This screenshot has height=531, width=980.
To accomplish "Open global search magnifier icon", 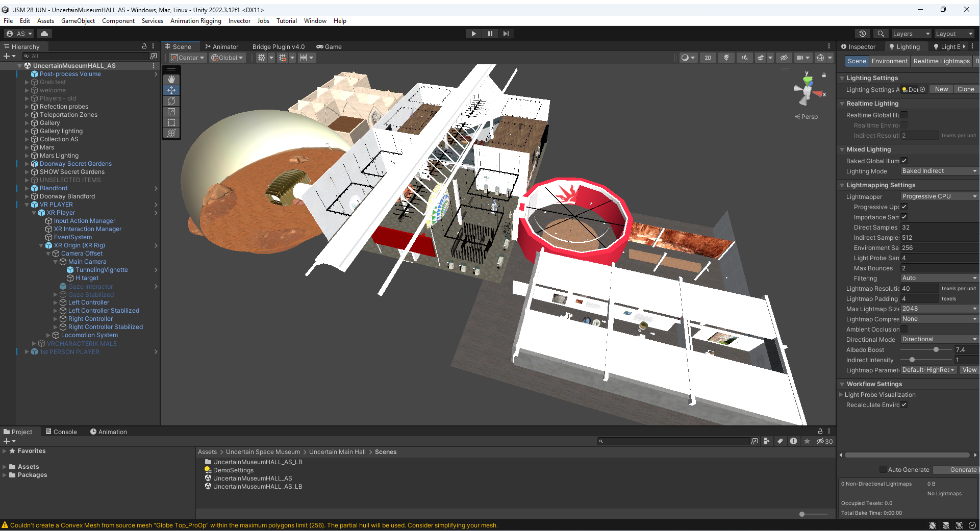I will tap(881, 34).
